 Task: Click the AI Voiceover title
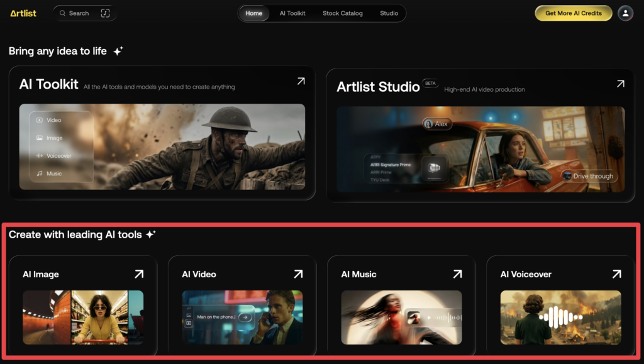[526, 275]
